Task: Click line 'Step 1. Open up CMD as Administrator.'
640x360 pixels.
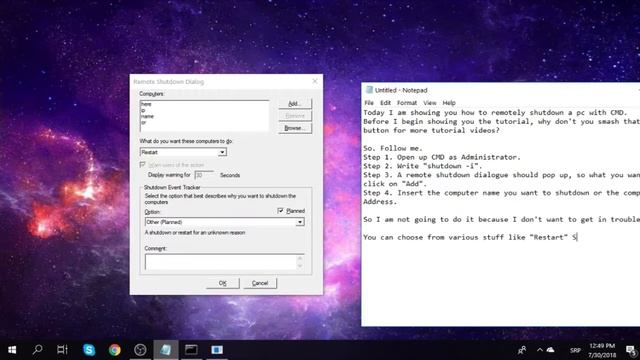Action: pos(442,157)
